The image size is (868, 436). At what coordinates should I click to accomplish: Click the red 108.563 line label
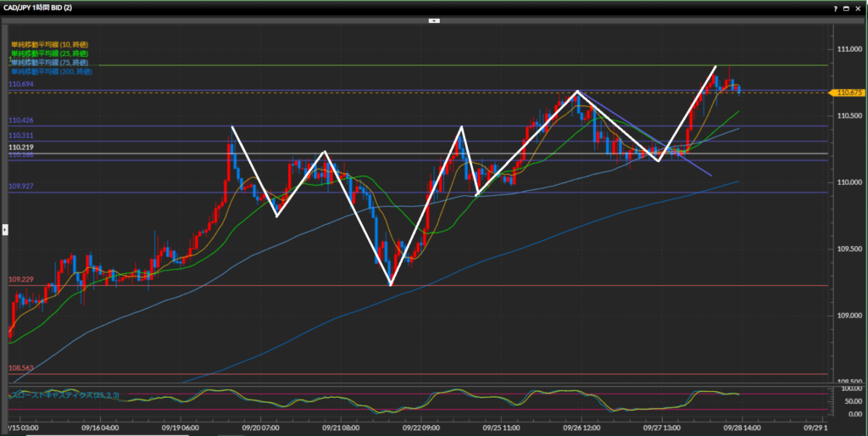point(21,368)
